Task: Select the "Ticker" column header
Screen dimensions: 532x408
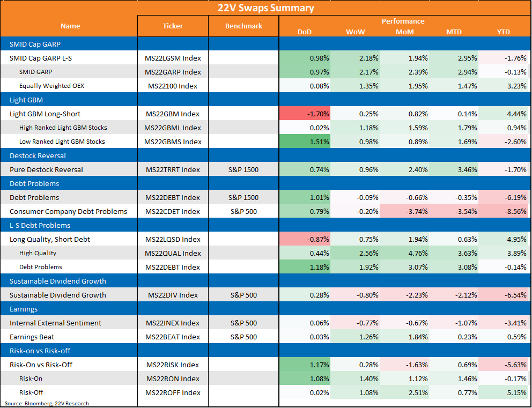Action: (173, 26)
